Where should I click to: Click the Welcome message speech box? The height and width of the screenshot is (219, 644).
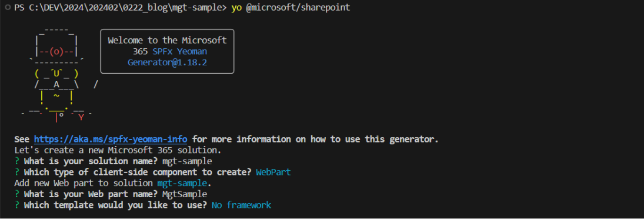pos(167,51)
